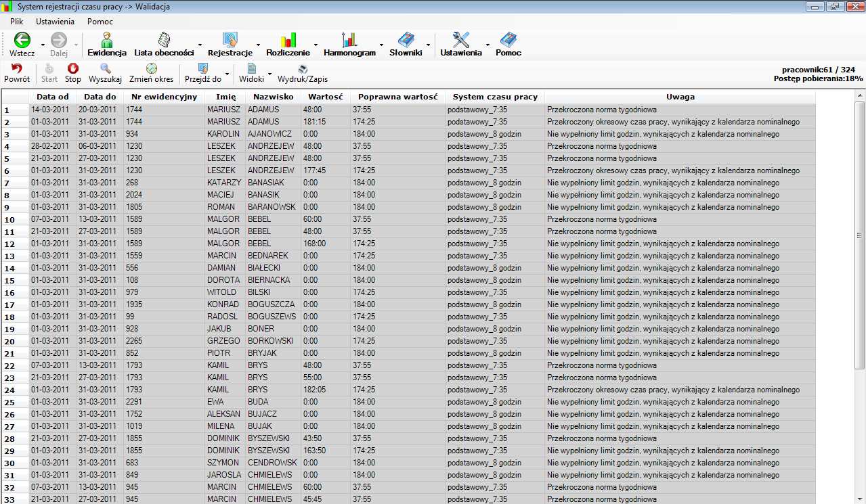
Task: Open the Rozliczenie bar chart module
Action: click(x=288, y=44)
